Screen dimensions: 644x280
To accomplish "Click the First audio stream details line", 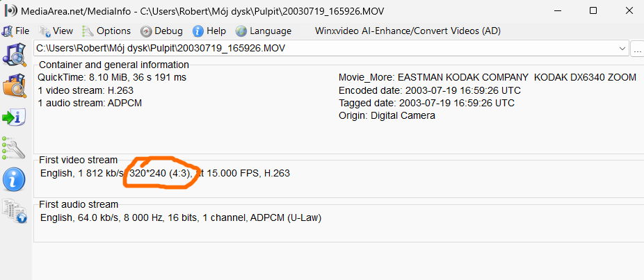I will click(x=181, y=217).
